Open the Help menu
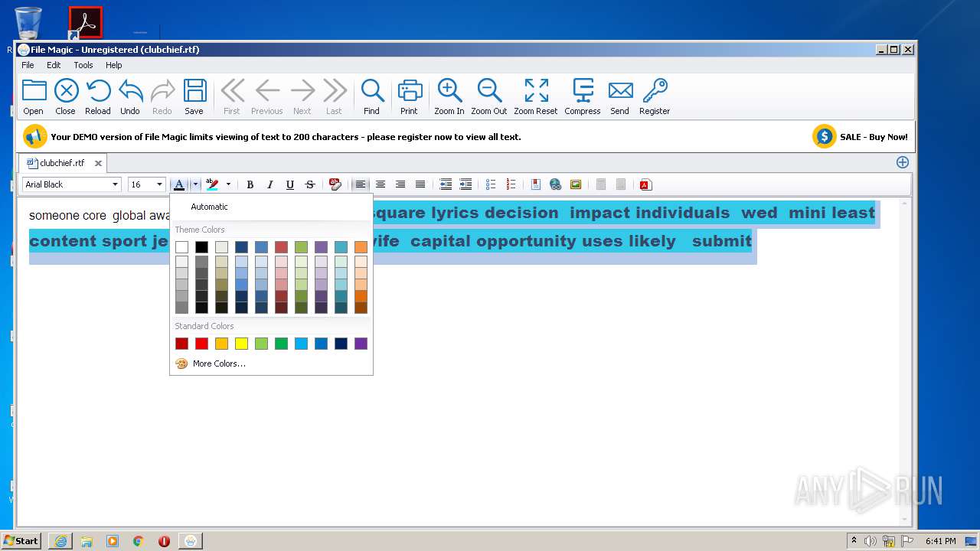 114,65
